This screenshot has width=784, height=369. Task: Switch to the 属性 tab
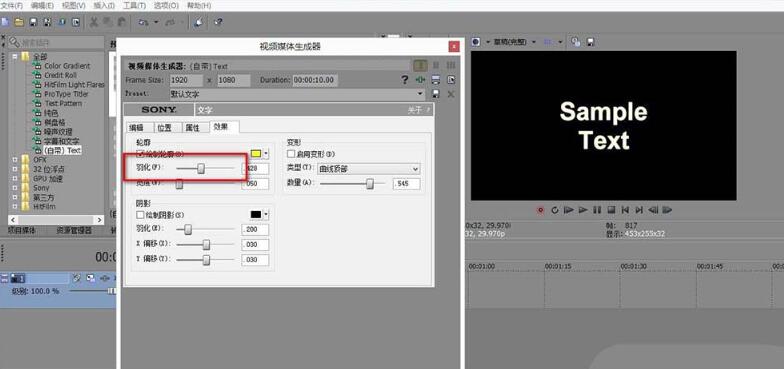point(193,128)
